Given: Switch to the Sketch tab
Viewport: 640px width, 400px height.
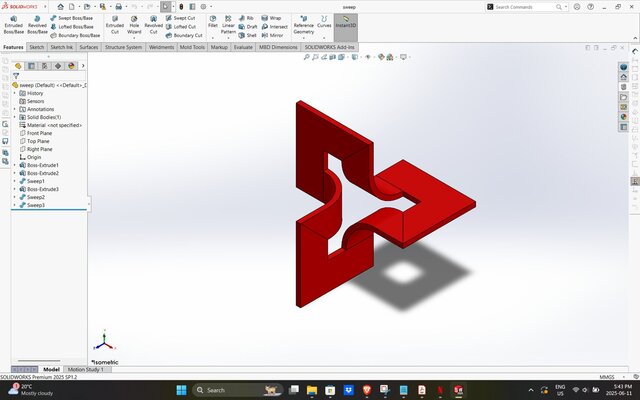Looking at the screenshot, I should pyautogui.click(x=36, y=47).
